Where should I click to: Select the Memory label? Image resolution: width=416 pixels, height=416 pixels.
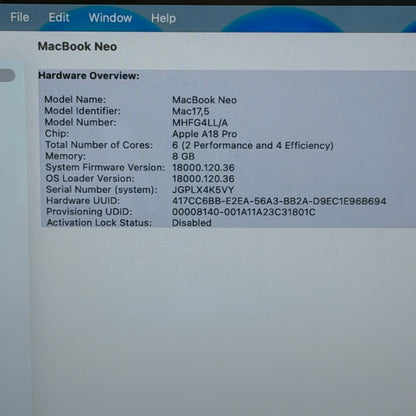tap(65, 156)
